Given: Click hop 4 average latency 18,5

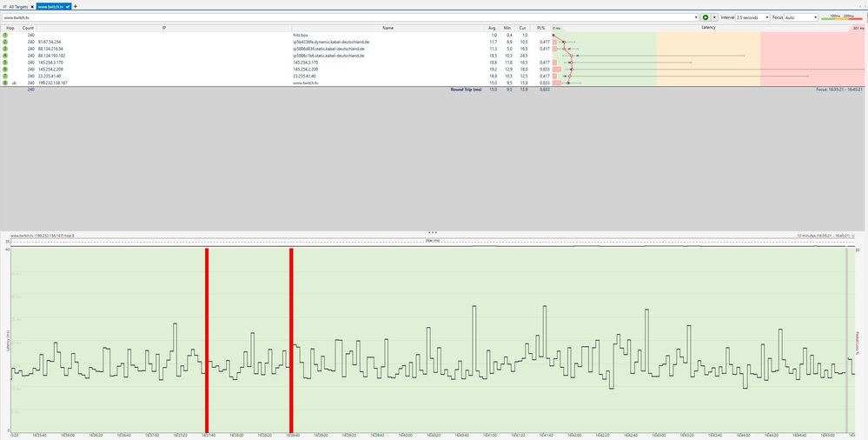Looking at the screenshot, I should [493, 56].
